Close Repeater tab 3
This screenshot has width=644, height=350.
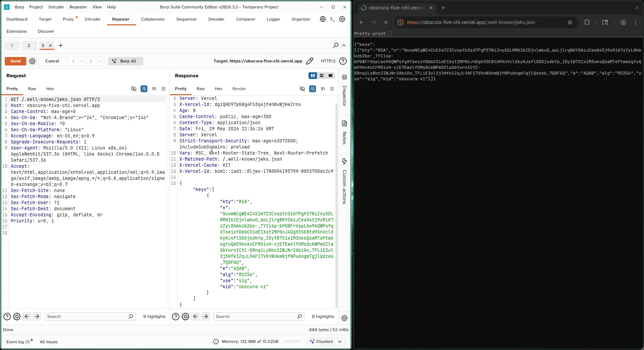point(50,46)
